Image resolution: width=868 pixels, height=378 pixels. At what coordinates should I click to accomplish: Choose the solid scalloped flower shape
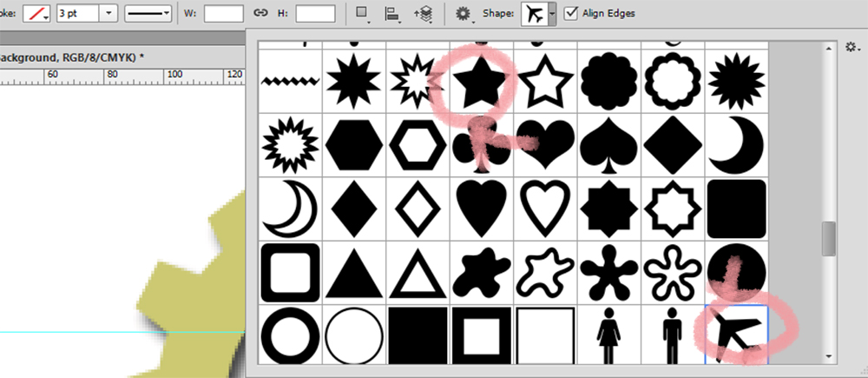click(x=609, y=82)
